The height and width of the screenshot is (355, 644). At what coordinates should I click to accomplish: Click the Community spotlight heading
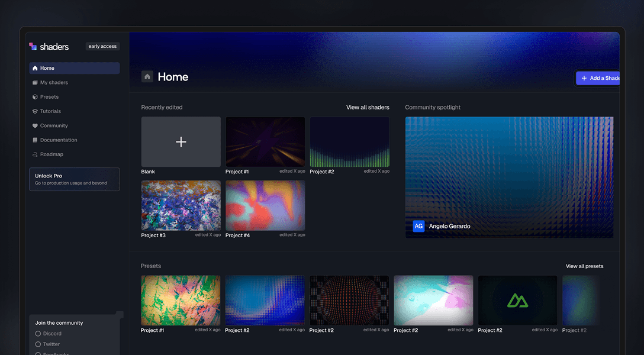click(x=433, y=108)
